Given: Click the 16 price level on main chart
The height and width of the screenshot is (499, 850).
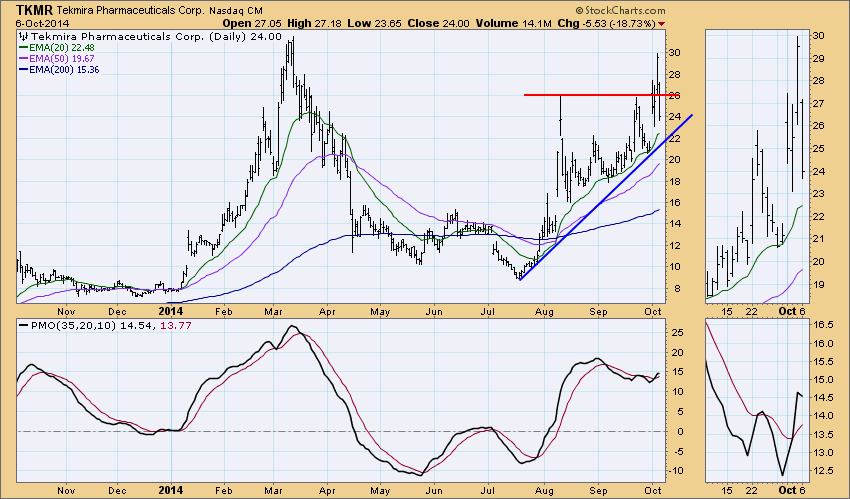Looking at the screenshot, I should tap(674, 202).
